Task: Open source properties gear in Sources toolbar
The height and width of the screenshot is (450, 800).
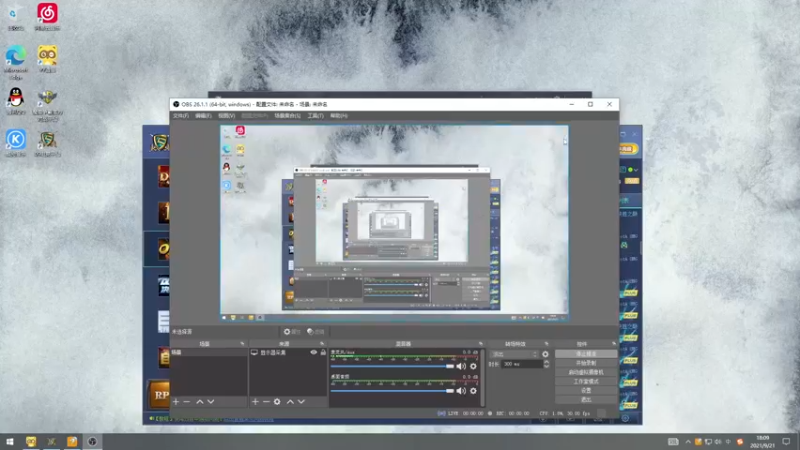Action: pyautogui.click(x=277, y=402)
